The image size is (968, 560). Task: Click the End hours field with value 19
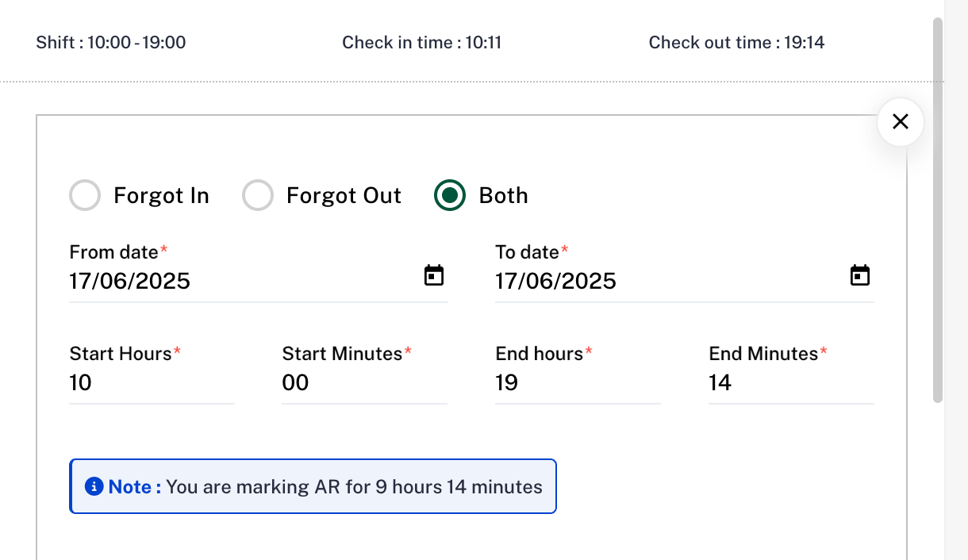578,383
